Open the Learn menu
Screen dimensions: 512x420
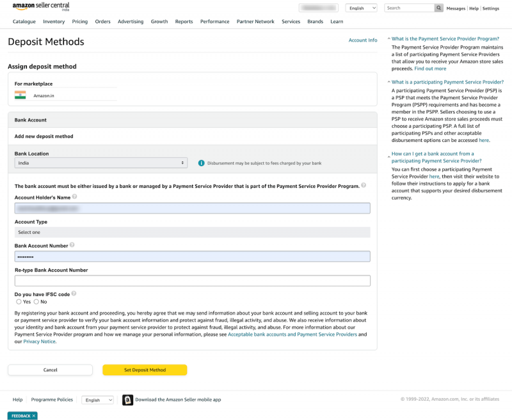click(x=337, y=22)
